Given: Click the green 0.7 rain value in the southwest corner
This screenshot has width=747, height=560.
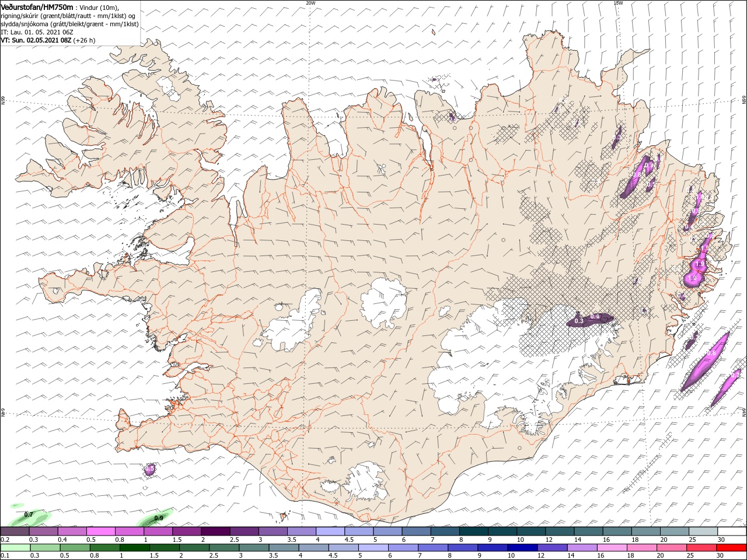Looking at the screenshot, I should pyautogui.click(x=28, y=514).
